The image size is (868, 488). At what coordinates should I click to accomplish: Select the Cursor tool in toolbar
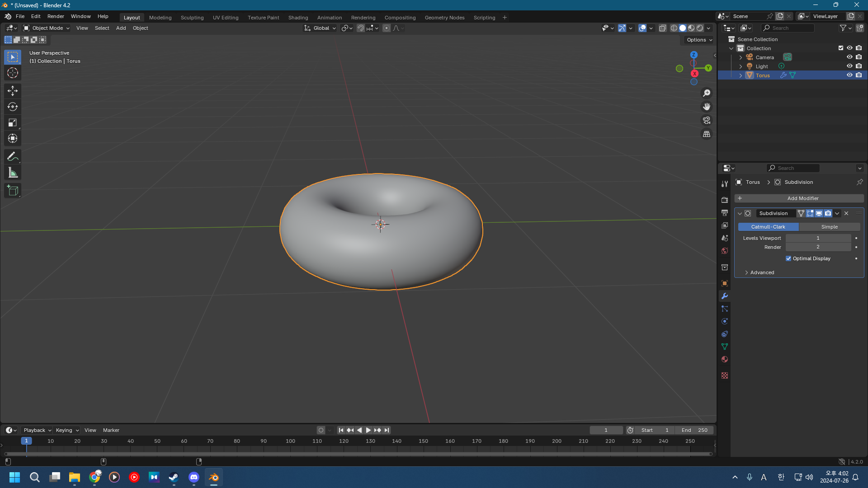tap(13, 73)
